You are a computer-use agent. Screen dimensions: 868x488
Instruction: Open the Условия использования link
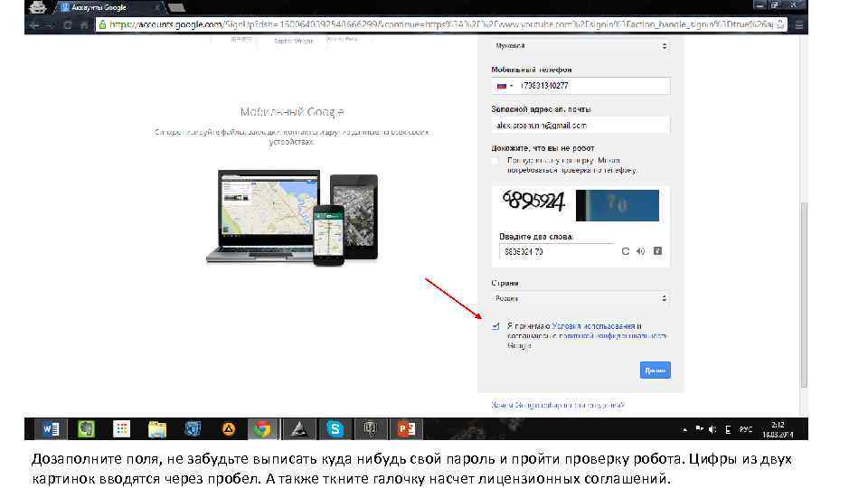click(593, 326)
